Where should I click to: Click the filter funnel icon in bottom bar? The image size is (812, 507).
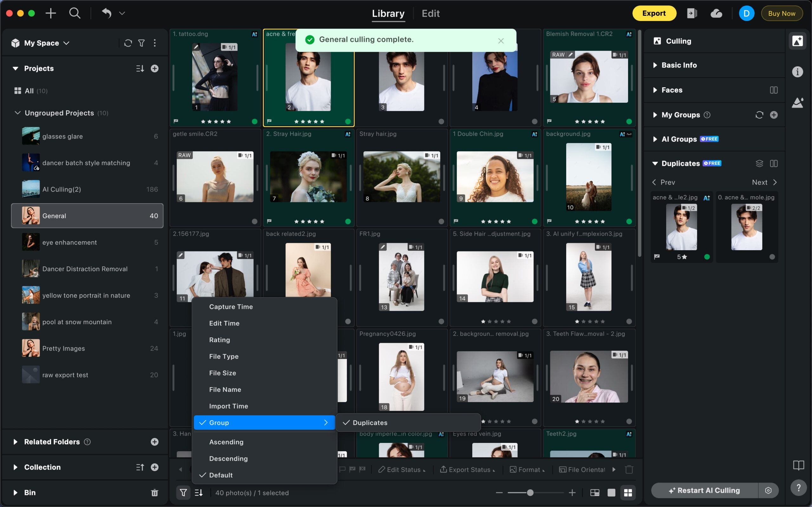tap(183, 493)
